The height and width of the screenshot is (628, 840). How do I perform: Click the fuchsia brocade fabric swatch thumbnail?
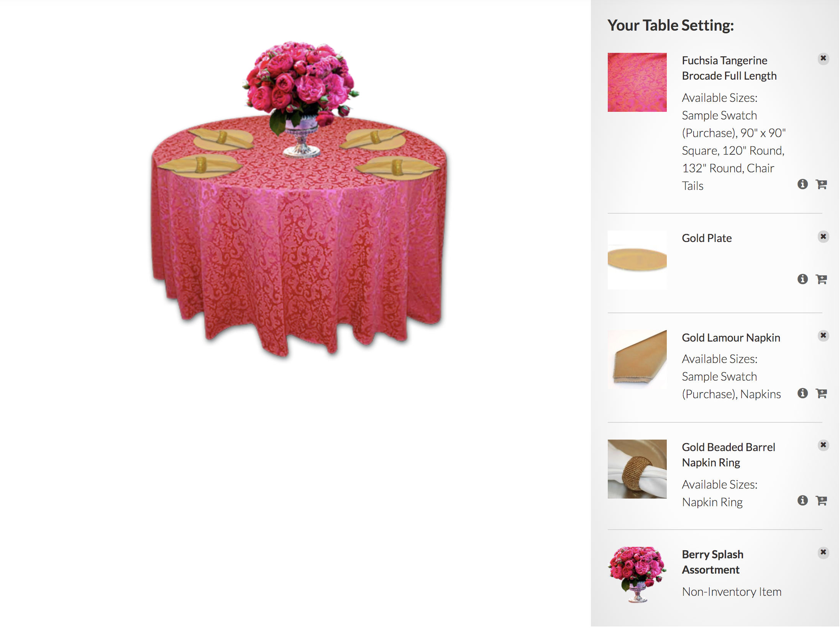pyautogui.click(x=637, y=82)
